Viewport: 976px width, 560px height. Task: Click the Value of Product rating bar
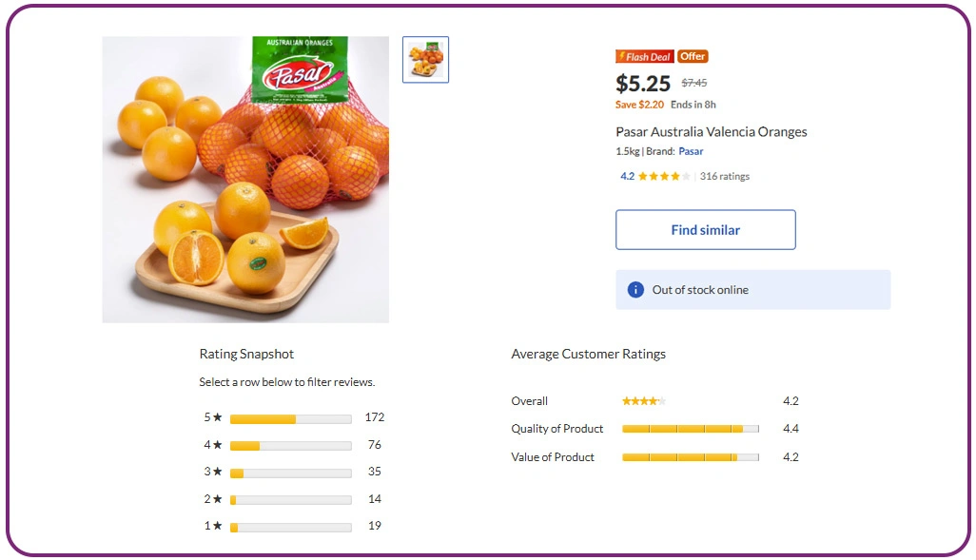point(690,457)
